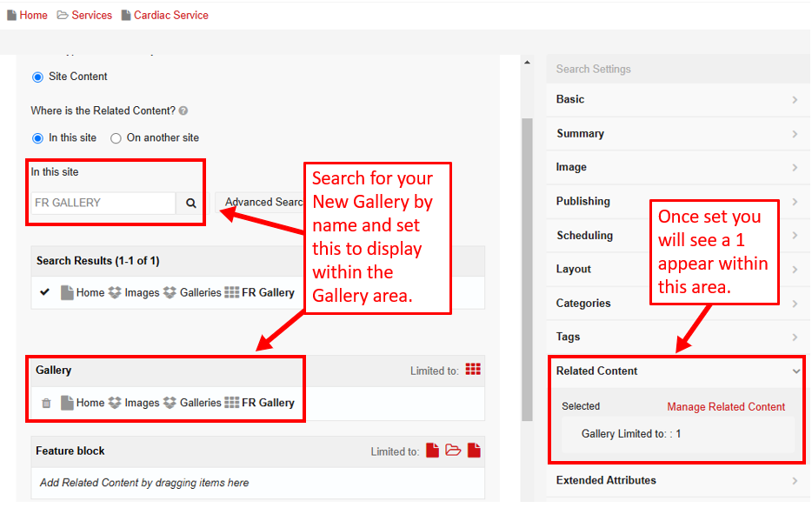This screenshot has height=508, width=812.
Task: Expand Image with its chevron arrow
Action: click(x=795, y=167)
